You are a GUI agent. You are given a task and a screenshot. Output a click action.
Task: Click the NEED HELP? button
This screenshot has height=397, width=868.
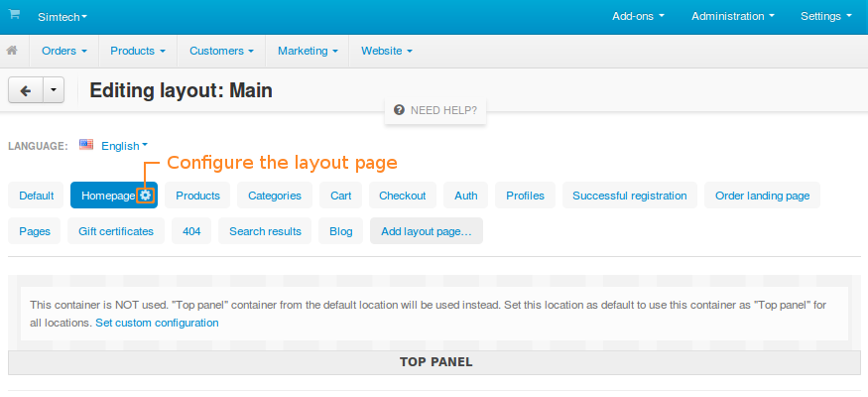coord(435,110)
